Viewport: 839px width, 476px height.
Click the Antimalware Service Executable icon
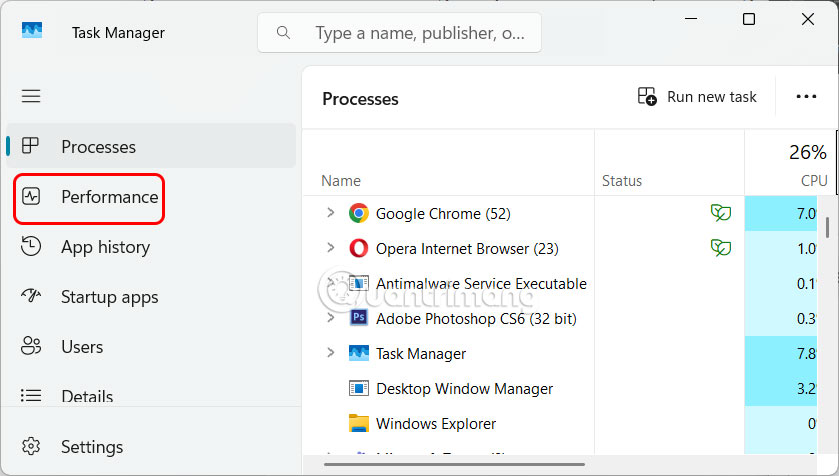pos(359,283)
